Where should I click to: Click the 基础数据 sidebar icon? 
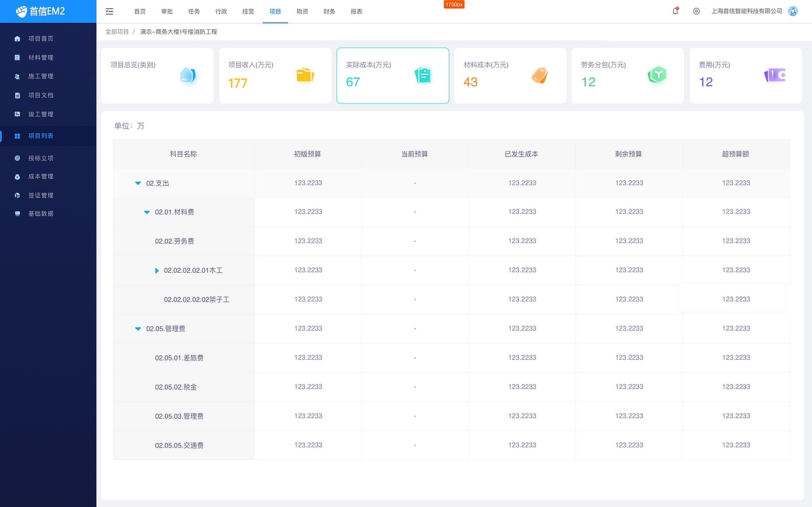pyautogui.click(x=17, y=214)
